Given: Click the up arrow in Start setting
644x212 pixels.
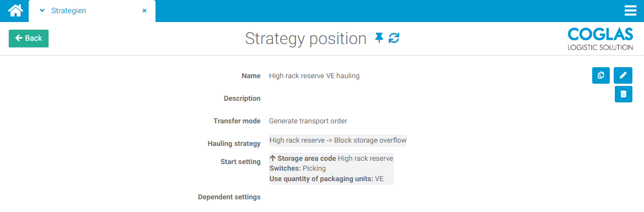Looking at the screenshot, I should (x=272, y=158).
